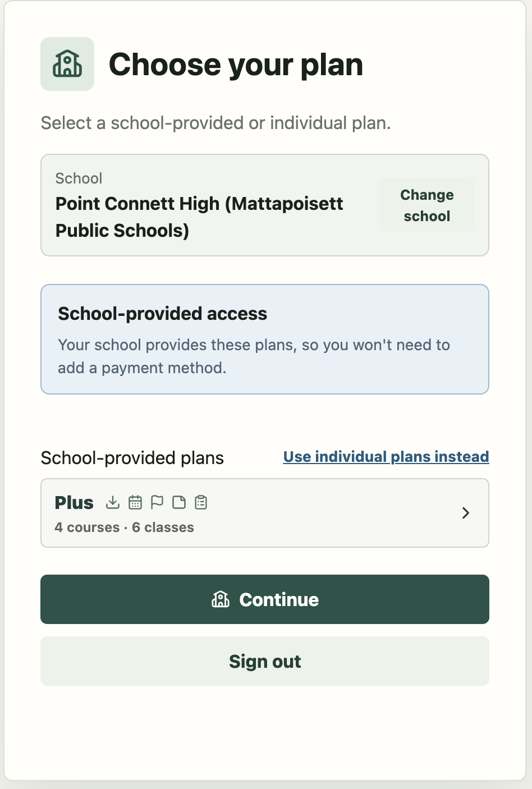Click school icon inside Continue button
Image resolution: width=532 pixels, height=789 pixels.
coord(221,599)
